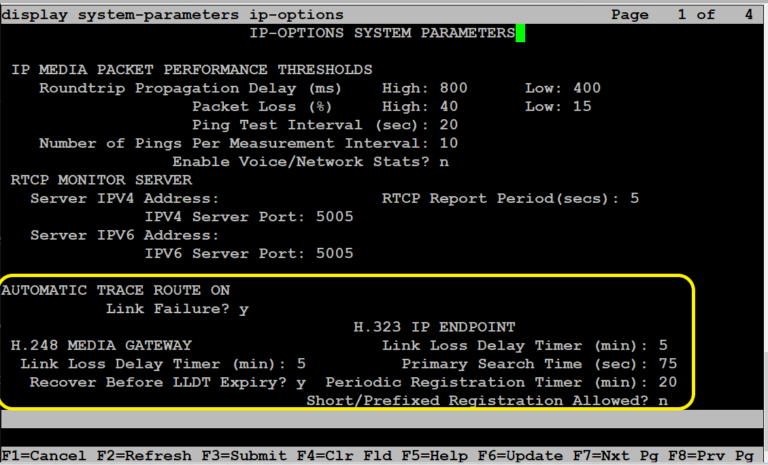Click the H.248 Link Loss Delay Timer value 5
The height and width of the screenshot is (465, 768).
tap(301, 364)
